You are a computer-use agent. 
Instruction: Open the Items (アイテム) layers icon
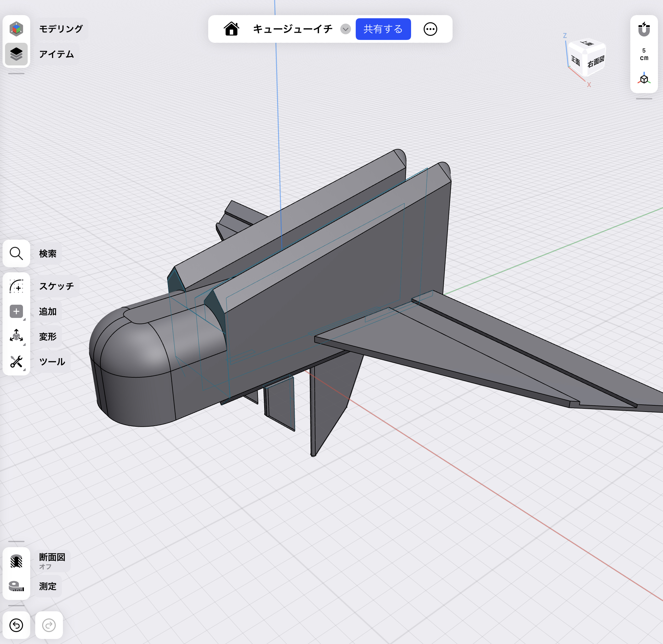click(16, 54)
